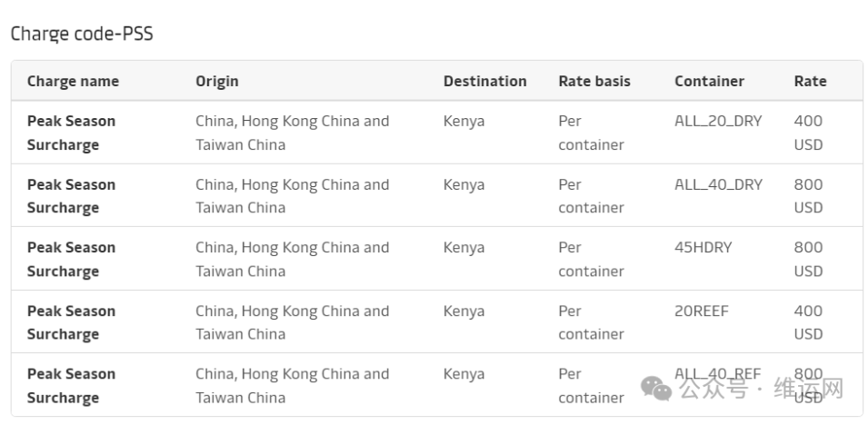Click the 维运网 watermark text
This screenshot has height=425, width=868.
pyautogui.click(x=809, y=389)
